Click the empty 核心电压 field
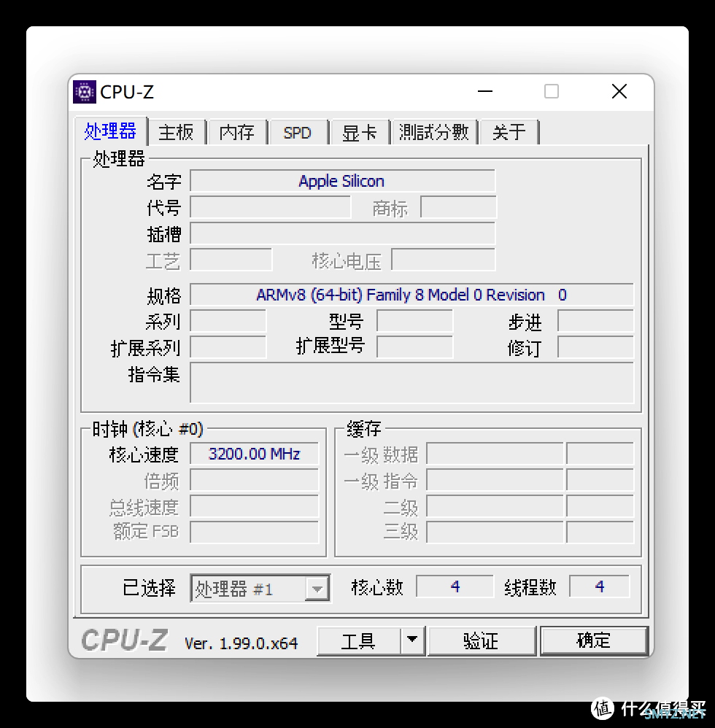Viewport: 715px width, 728px height. (443, 260)
